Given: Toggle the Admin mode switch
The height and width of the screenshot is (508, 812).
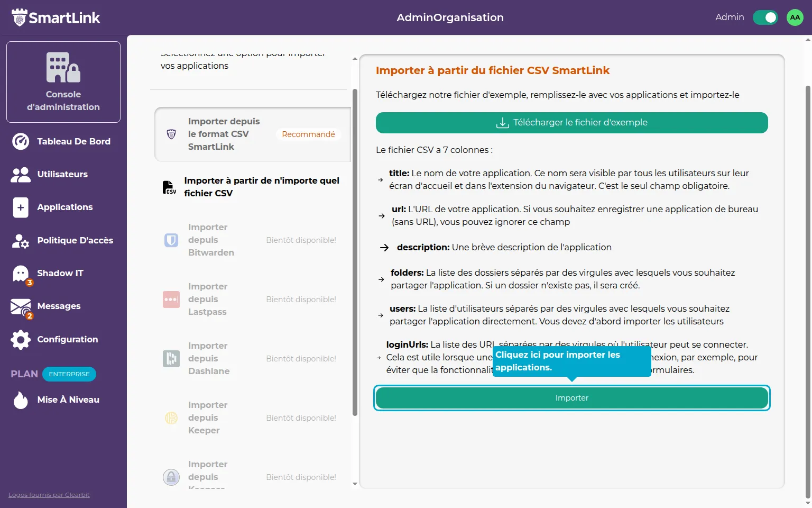Looking at the screenshot, I should click(x=765, y=17).
